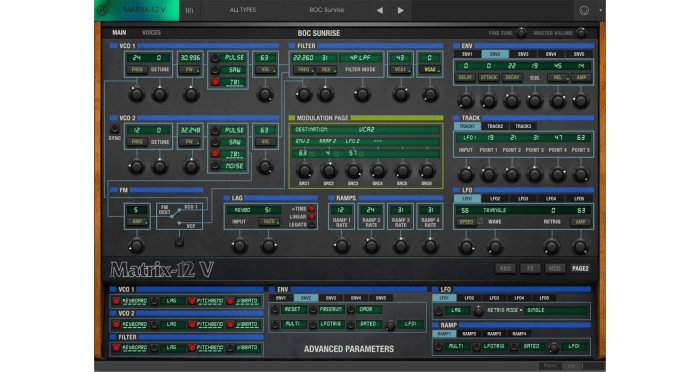Select the TRACK2 tab

click(x=495, y=126)
